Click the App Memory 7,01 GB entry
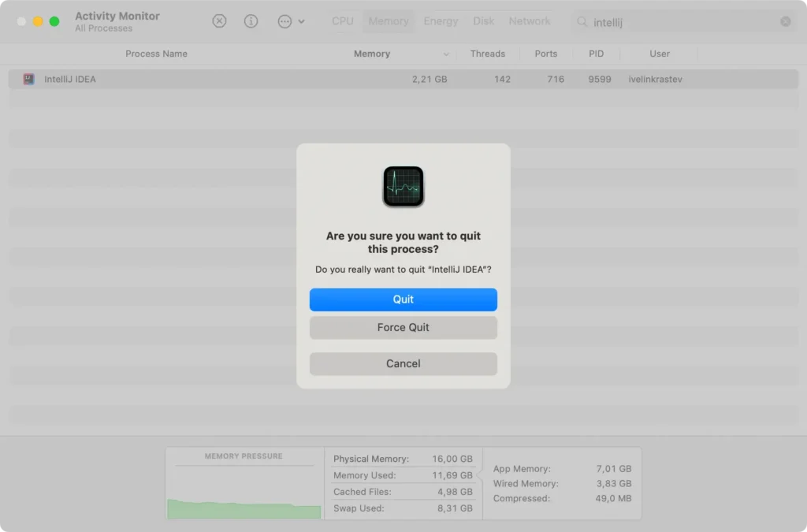Viewport: 807px width, 532px height. 562,469
